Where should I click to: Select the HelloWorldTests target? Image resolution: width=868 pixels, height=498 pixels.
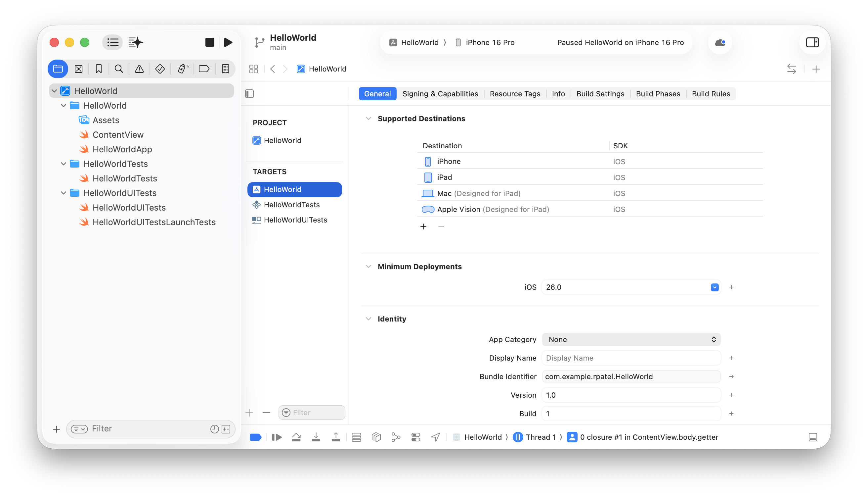pyautogui.click(x=294, y=205)
